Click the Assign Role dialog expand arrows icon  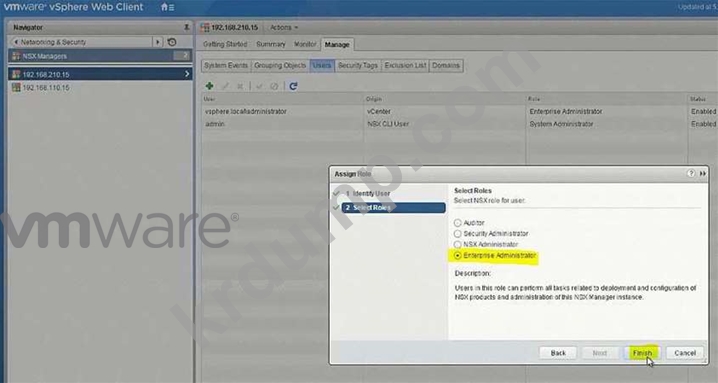[x=702, y=174]
